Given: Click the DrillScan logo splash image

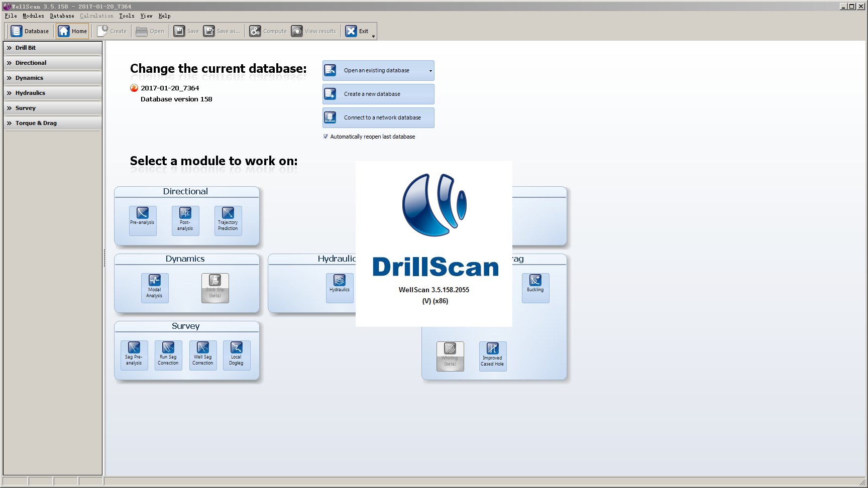Looking at the screenshot, I should (434, 244).
